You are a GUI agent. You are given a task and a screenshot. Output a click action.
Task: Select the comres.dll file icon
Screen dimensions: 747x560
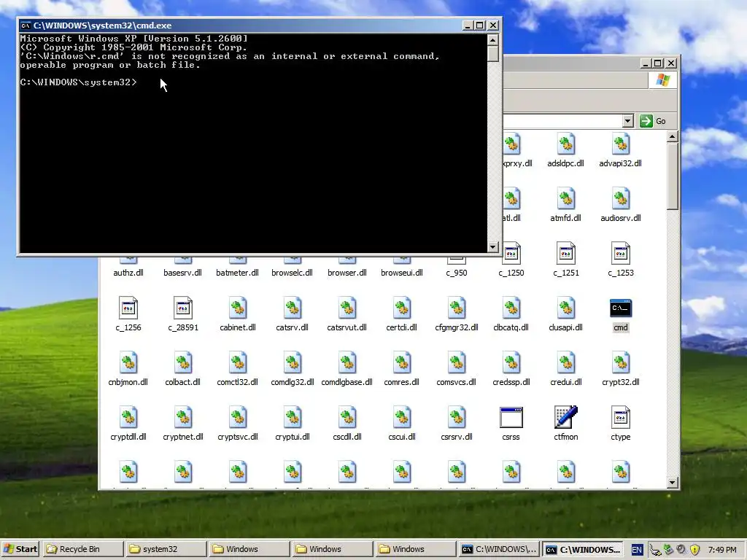402,363
